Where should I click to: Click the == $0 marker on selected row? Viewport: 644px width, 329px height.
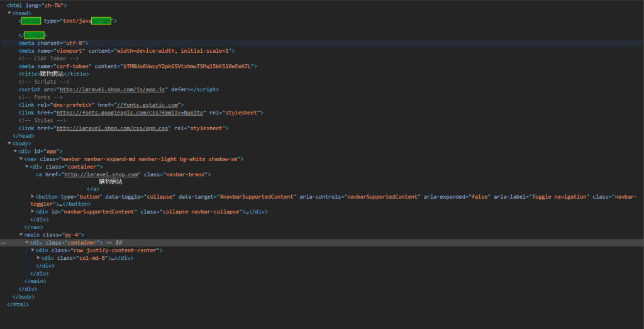114,243
